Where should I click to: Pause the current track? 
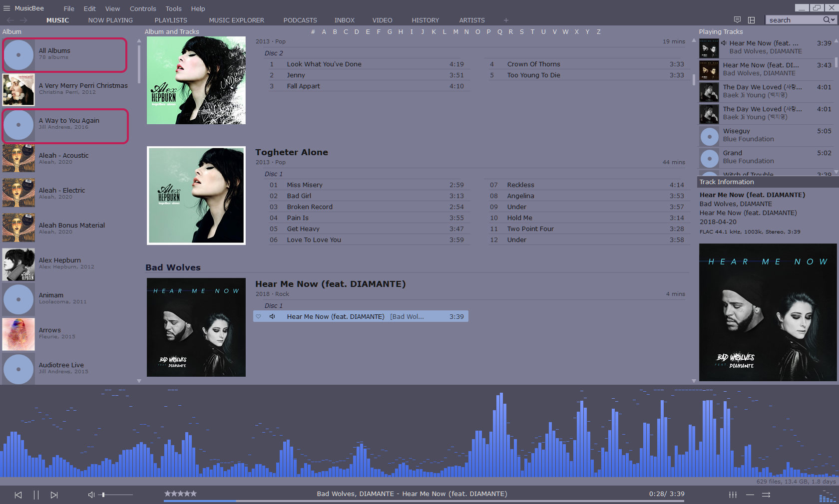36,495
